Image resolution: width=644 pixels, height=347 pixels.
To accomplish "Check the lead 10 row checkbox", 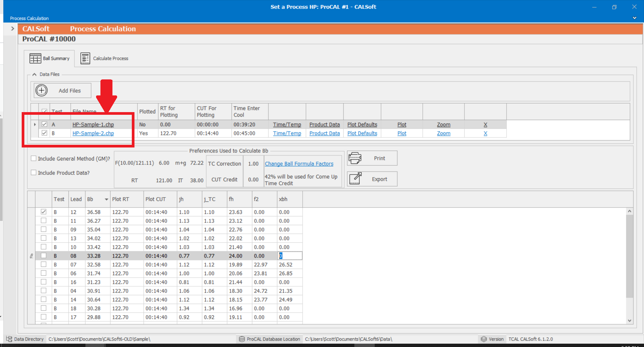I will tap(43, 247).
